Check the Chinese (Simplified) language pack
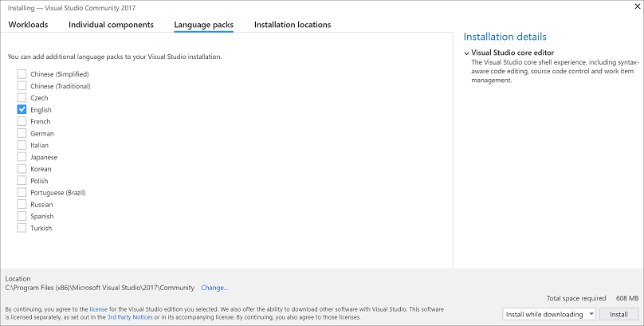Screen dimensions: 644x326 click(22, 74)
